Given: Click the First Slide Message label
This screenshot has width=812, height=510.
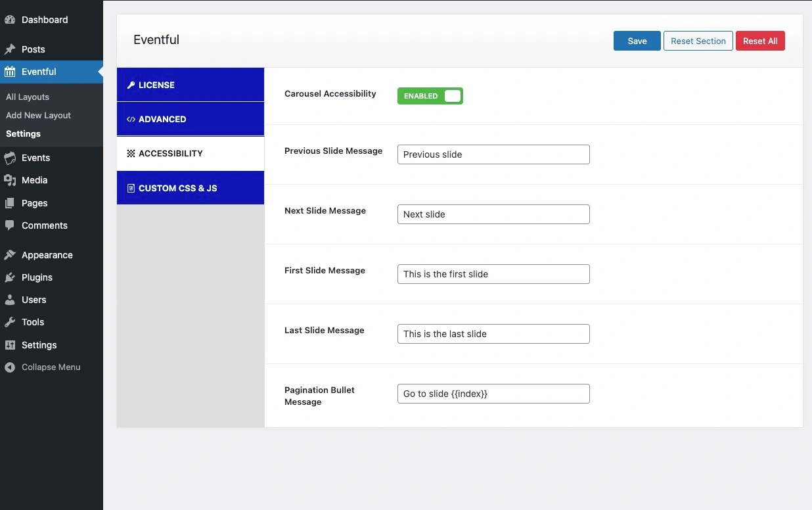Looking at the screenshot, I should point(325,271).
